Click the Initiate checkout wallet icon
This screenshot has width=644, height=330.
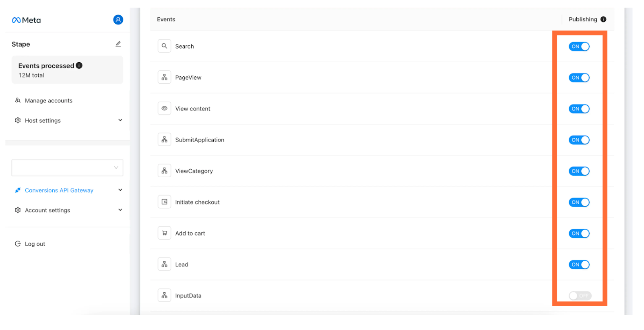click(164, 202)
